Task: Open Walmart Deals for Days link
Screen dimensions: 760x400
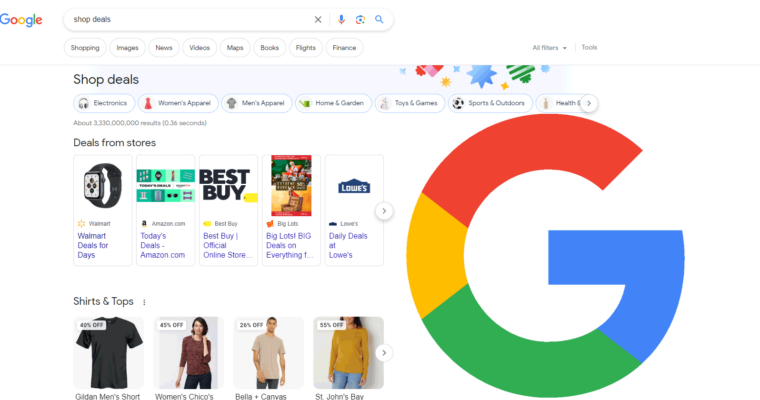Action: (x=93, y=245)
